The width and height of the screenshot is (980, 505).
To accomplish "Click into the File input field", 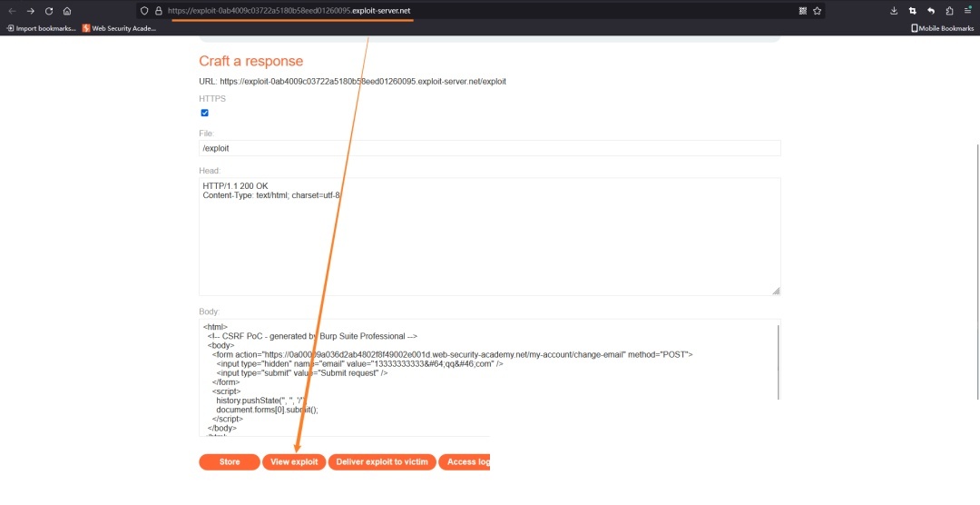I will pyautogui.click(x=489, y=148).
